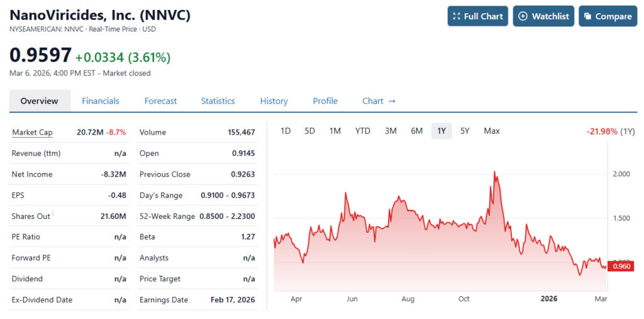
Task: Switch chart to 5Y range
Action: click(465, 131)
